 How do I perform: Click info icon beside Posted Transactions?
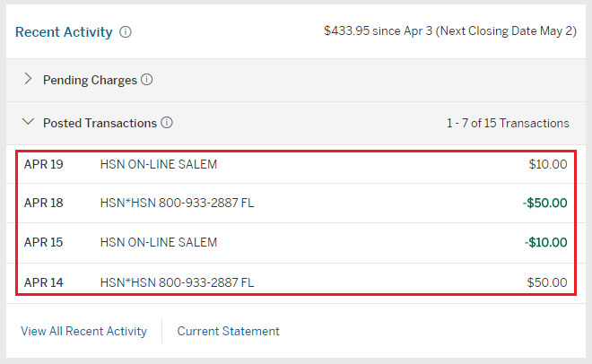coord(167,123)
